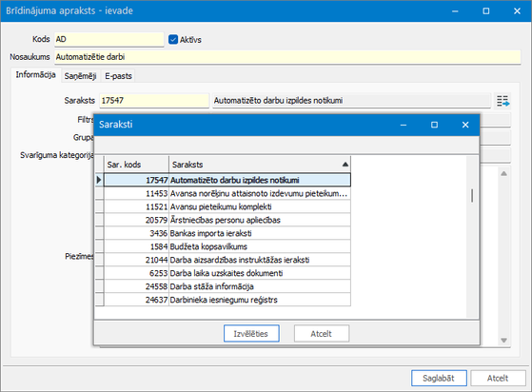Maximize the Saraksti dialog window

pyautogui.click(x=434, y=125)
